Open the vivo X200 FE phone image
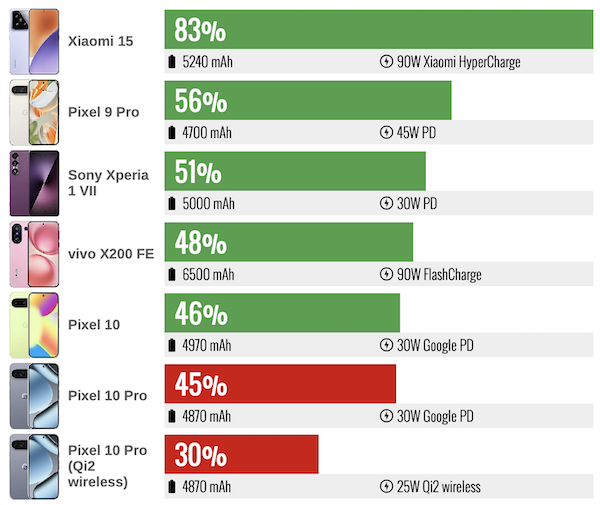Screen dimensions: 600x505 coord(35,253)
